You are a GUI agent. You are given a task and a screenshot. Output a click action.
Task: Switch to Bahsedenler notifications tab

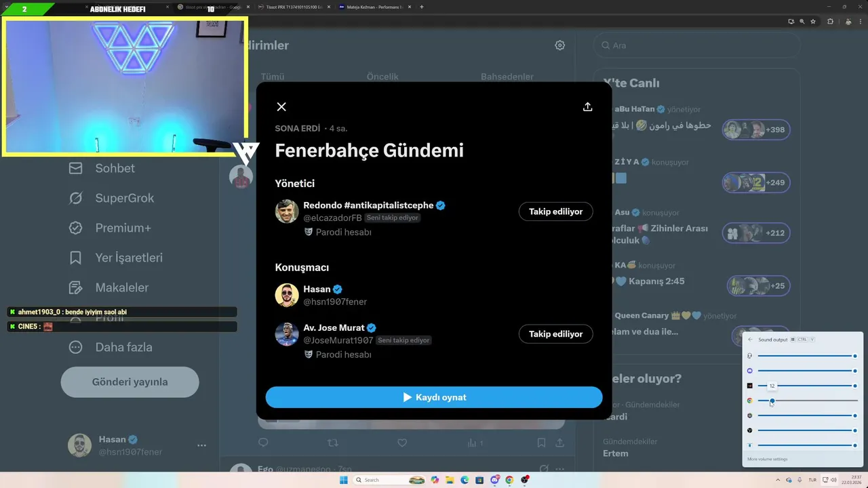coord(507,77)
